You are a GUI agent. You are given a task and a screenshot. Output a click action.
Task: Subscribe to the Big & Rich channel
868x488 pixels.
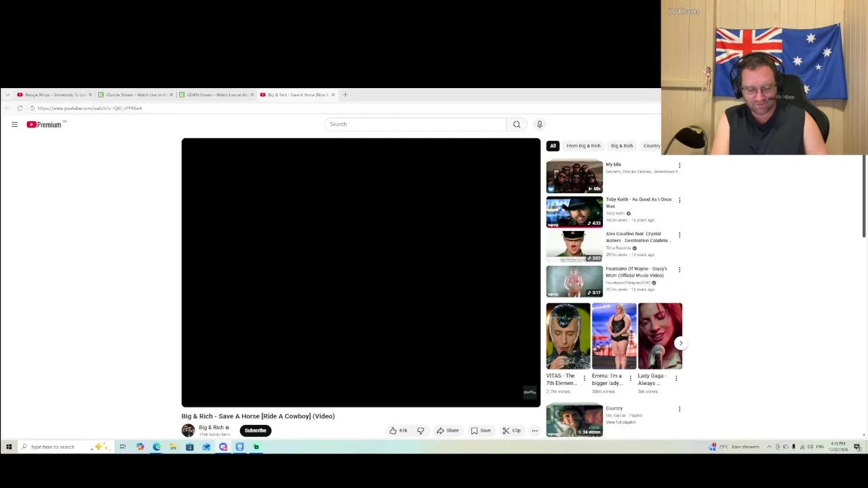click(256, 430)
